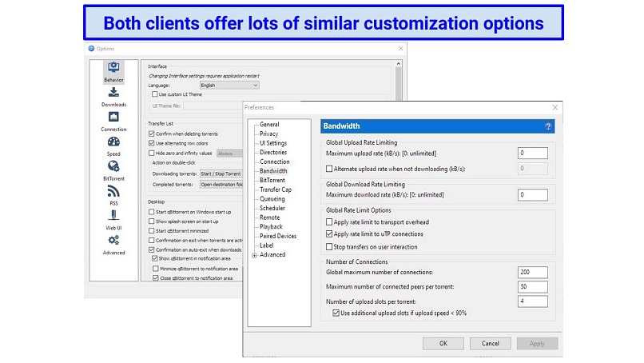This screenshot has height=363, width=644.
Task: Select Connection in Preferences tree
Action: tap(274, 162)
